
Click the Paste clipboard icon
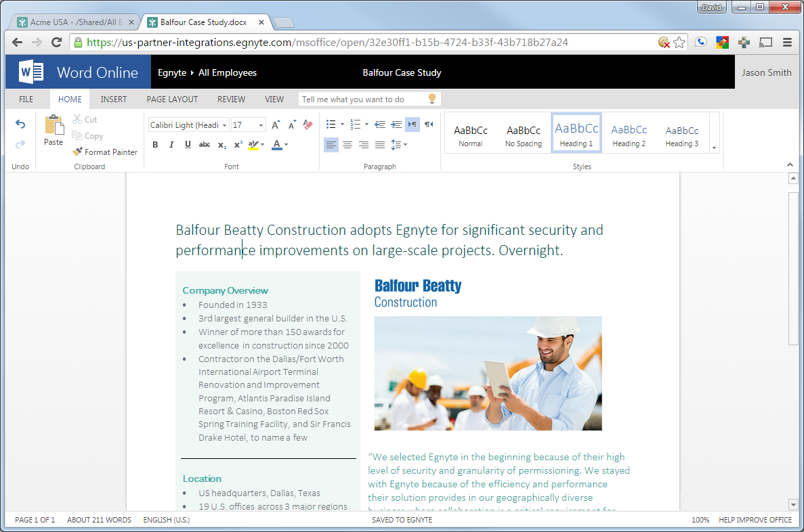point(54,126)
